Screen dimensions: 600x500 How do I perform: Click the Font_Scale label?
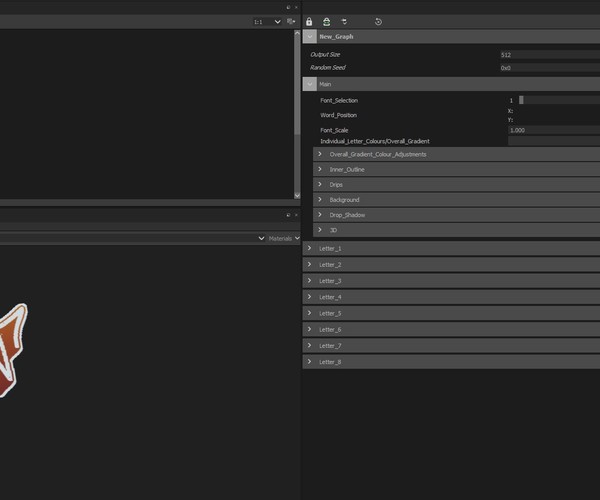point(334,130)
